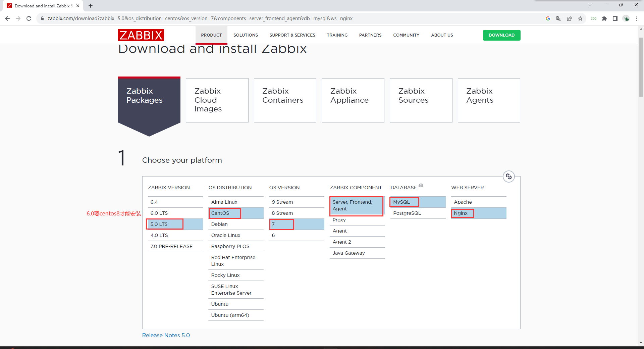The image size is (644, 349).
Task: Choose Zabbix version 6.4
Action: [175, 202]
